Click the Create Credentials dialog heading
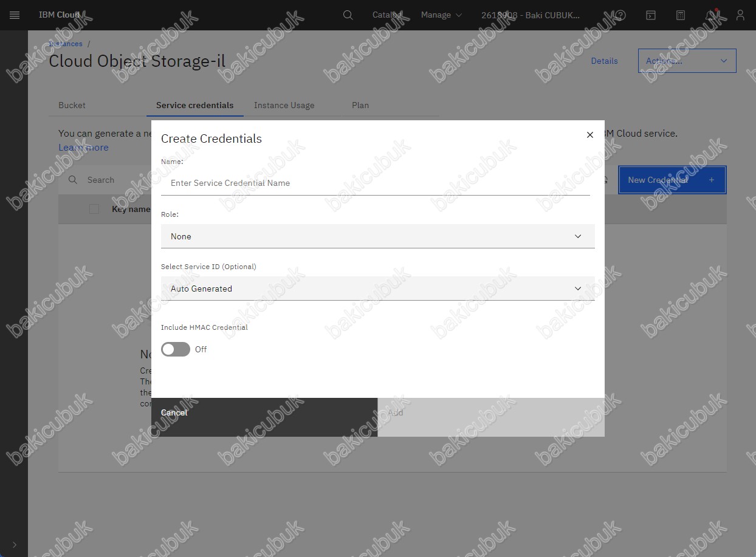Image resolution: width=756 pixels, height=557 pixels. [x=211, y=138]
